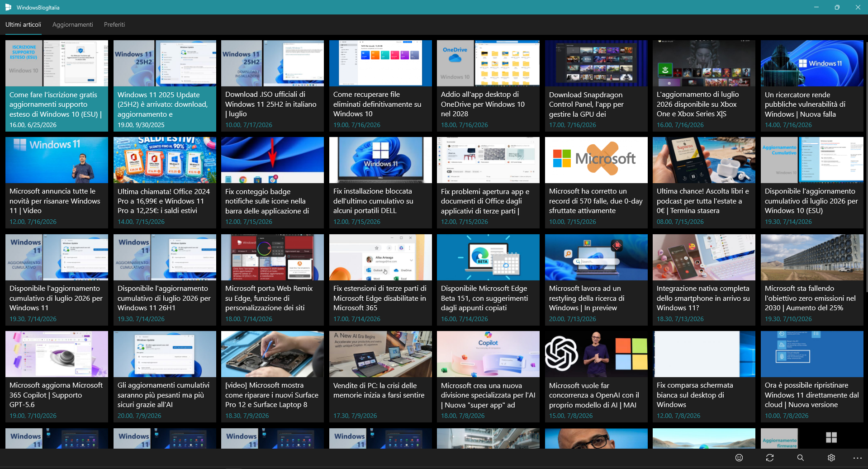Open Fix problemi apertura app Office article
Screen dimensions: 868x469
pos(488,183)
